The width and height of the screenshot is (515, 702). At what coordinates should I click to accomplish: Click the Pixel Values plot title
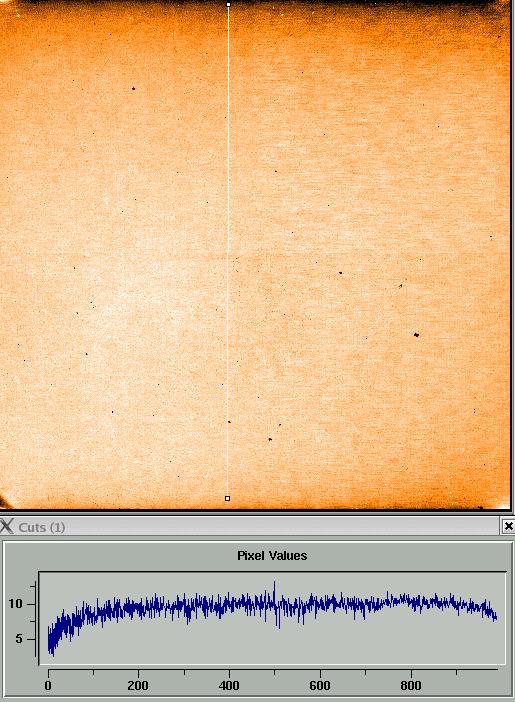click(272, 556)
